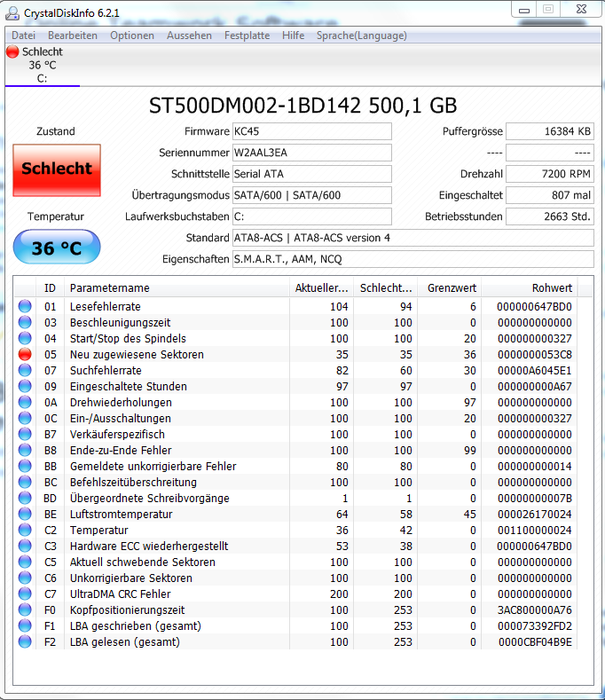605x700 pixels.
Task: Click the blue status icon for Befehlszeitüberschreitung
Action: tap(25, 482)
